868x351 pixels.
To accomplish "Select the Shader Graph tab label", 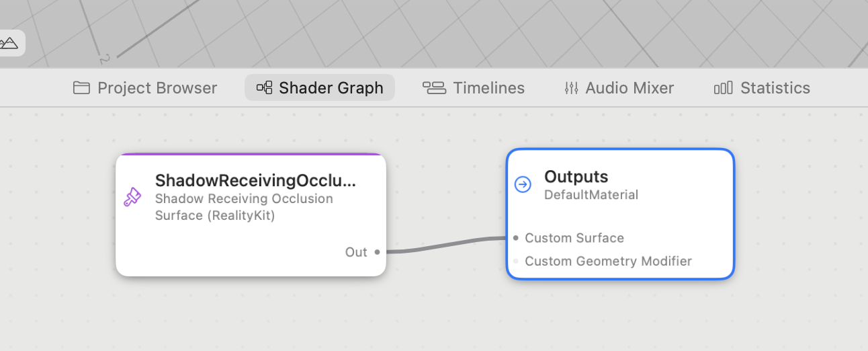I will [x=331, y=88].
